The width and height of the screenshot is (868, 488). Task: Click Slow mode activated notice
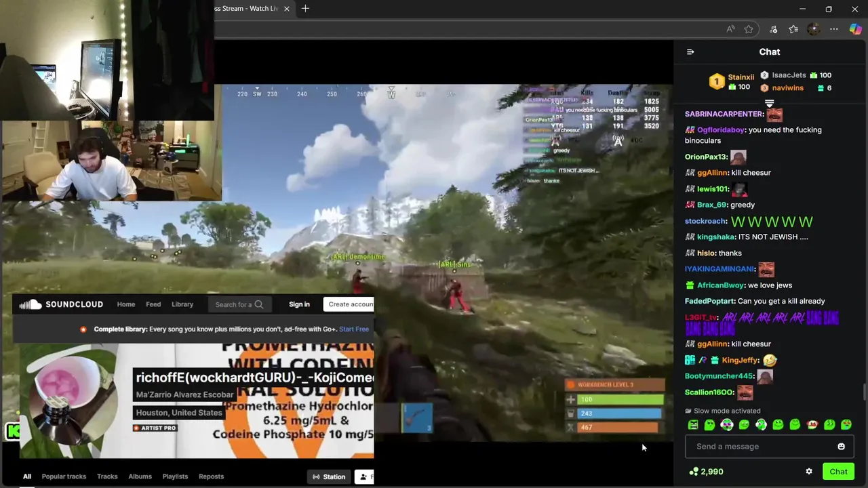(723, 411)
